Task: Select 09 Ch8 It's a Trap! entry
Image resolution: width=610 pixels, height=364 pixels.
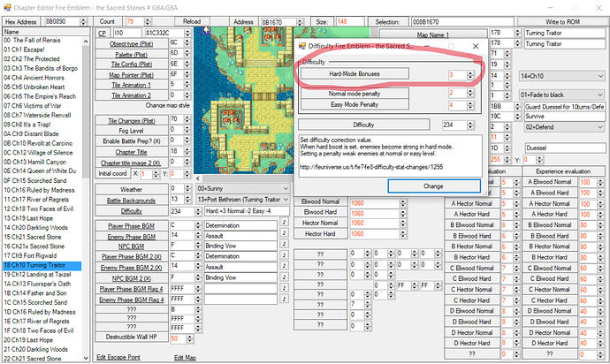Action: pos(42,125)
